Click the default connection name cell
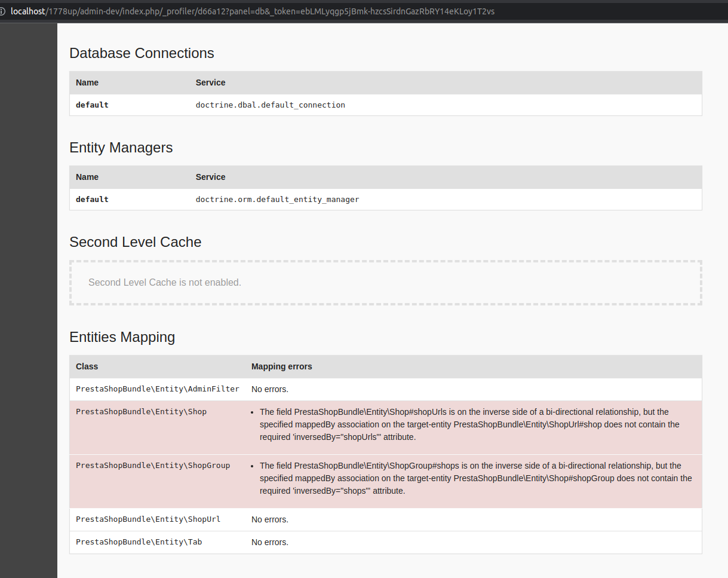The image size is (728, 578). pyautogui.click(x=92, y=105)
